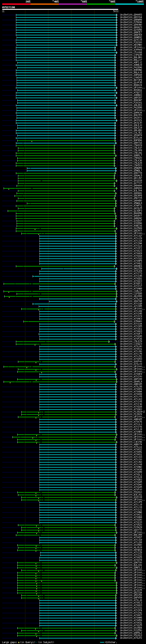Click the hit label UniRef100_Q5WQL7
This screenshot has height=644, width=146.
pyautogui.click(x=131, y=170)
